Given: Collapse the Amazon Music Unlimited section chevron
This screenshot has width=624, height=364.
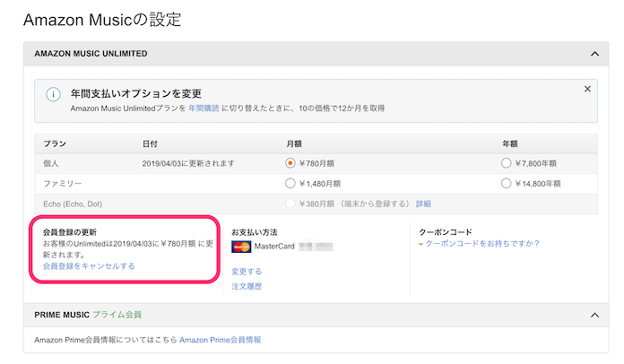Looking at the screenshot, I should tap(594, 54).
